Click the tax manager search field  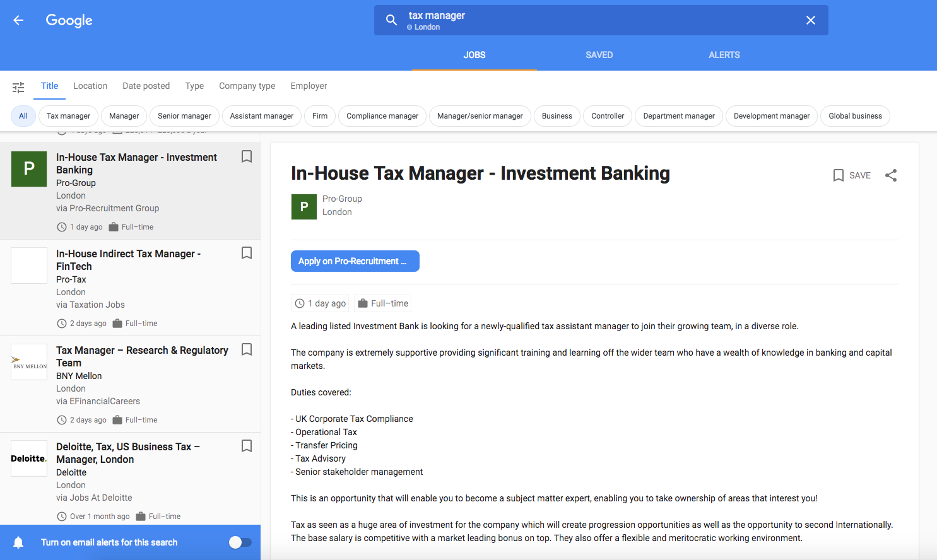pos(601,20)
